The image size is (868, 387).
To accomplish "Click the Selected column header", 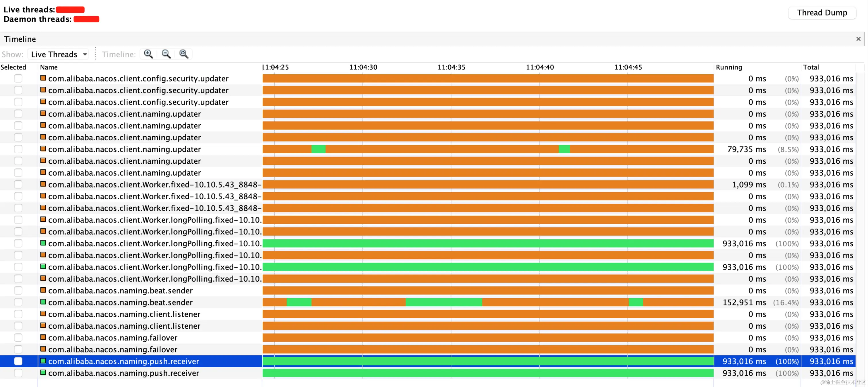I will (13, 67).
